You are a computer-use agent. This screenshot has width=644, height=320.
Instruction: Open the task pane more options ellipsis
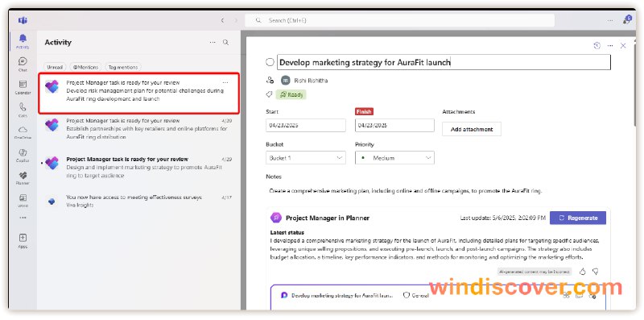[610, 46]
